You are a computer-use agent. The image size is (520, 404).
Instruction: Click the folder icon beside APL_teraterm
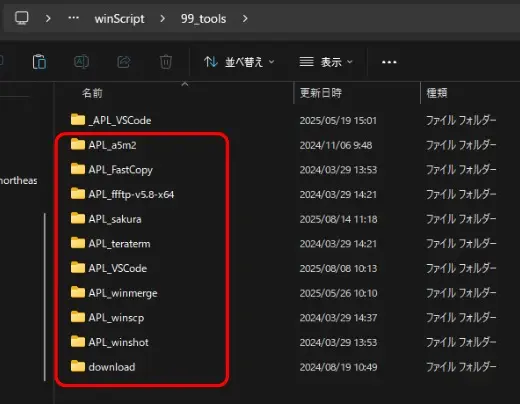pyautogui.click(x=78, y=243)
